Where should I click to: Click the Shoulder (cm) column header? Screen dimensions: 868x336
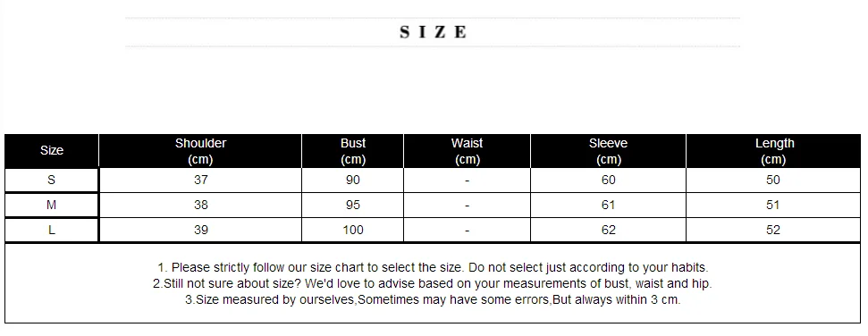pyautogui.click(x=200, y=151)
